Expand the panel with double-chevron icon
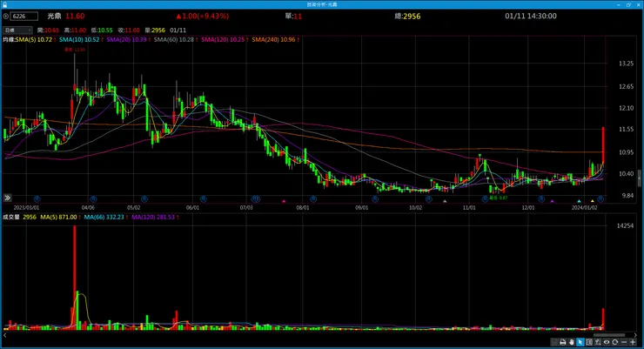The width and height of the screenshot is (644, 349). coord(7,198)
